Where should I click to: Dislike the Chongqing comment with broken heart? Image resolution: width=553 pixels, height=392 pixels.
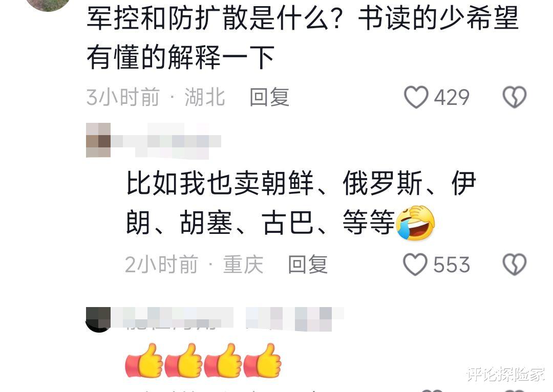tap(514, 265)
